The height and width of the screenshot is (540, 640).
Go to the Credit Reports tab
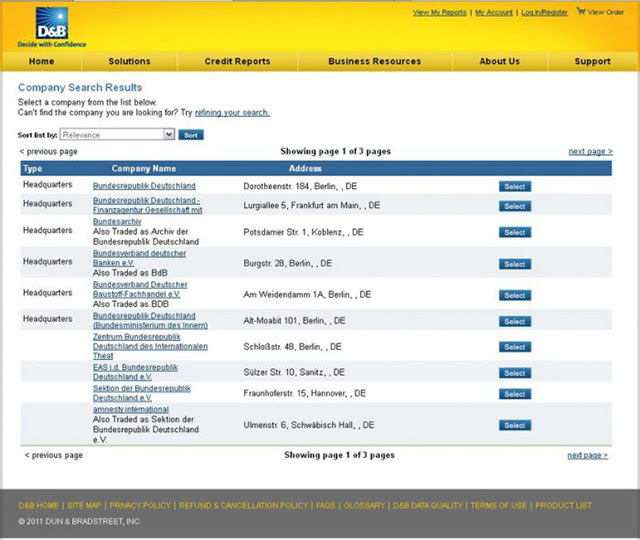coord(237,61)
